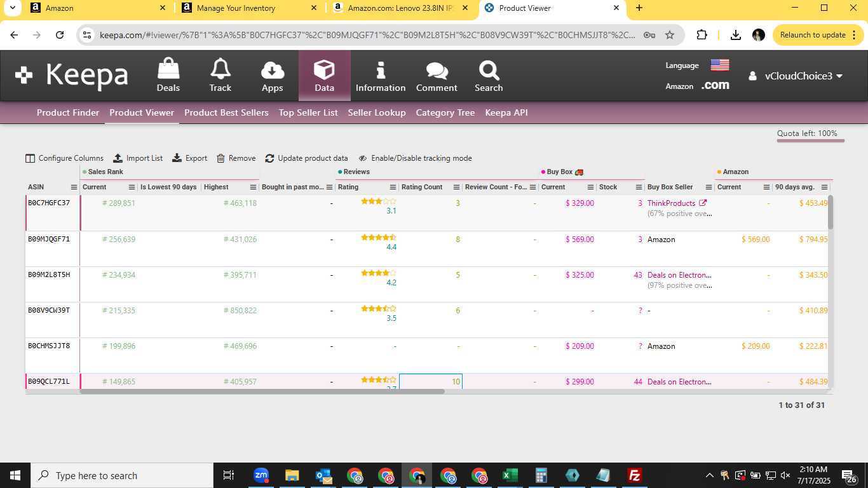The image size is (868, 488).
Task: Click Amazon domain .com selector
Action: pos(715,85)
